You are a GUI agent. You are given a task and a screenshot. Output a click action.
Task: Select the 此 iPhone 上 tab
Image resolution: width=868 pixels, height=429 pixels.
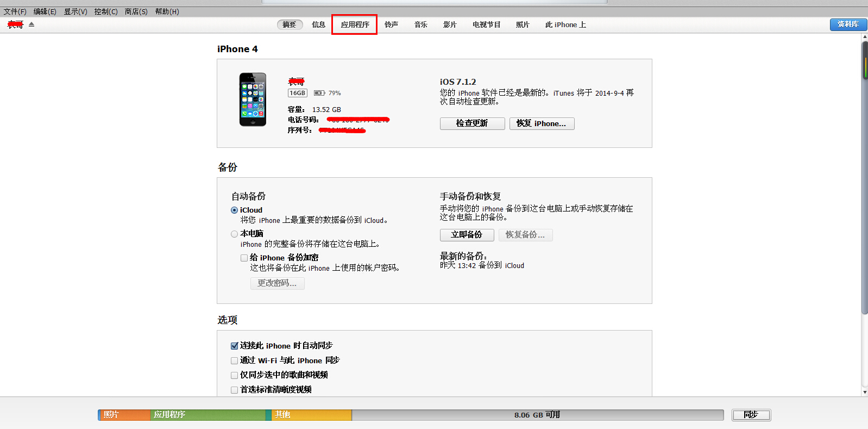coord(565,24)
